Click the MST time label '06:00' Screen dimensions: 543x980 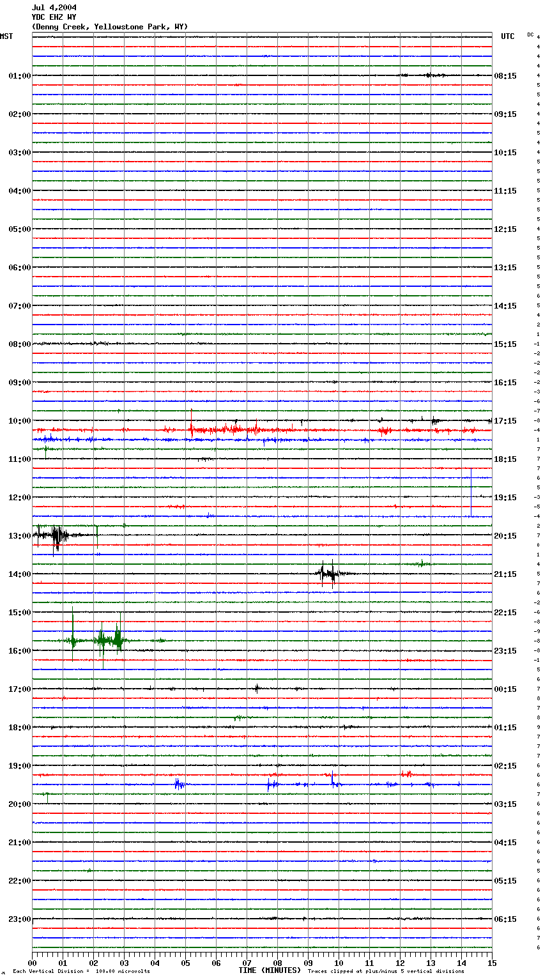pyautogui.click(x=19, y=268)
